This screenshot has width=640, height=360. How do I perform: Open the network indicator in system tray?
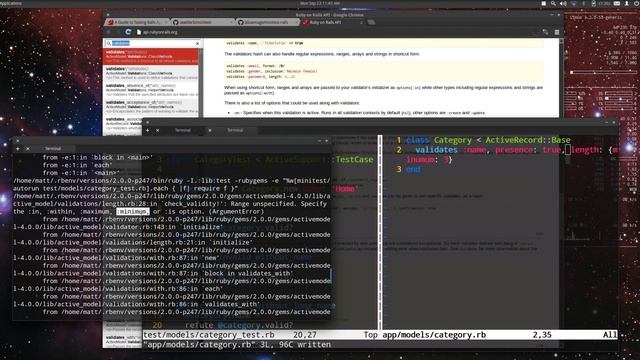pyautogui.click(x=573, y=3)
